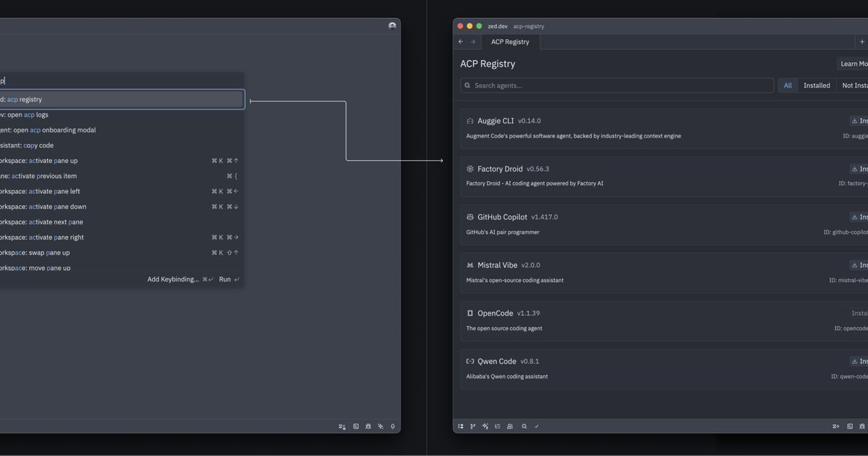Click the Auggie CLI agent icon

pyautogui.click(x=470, y=121)
